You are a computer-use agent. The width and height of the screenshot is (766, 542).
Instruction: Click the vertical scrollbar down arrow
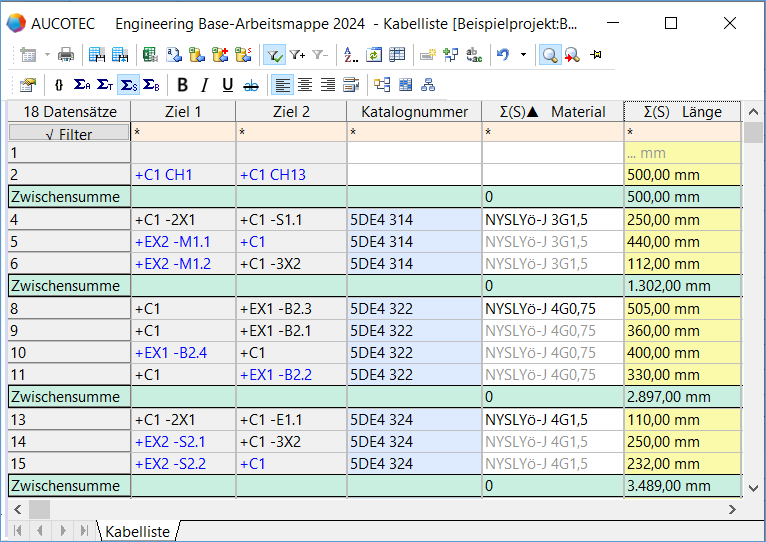[x=753, y=487]
